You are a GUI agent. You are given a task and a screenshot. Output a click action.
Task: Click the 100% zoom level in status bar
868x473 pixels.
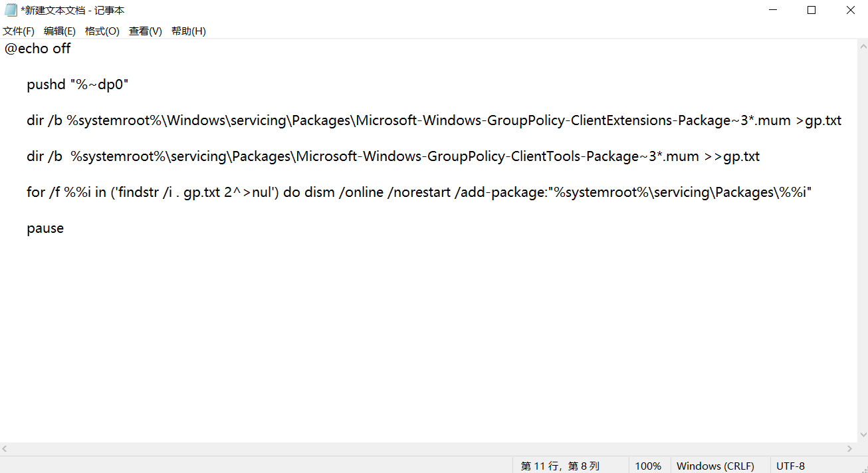coord(647,466)
